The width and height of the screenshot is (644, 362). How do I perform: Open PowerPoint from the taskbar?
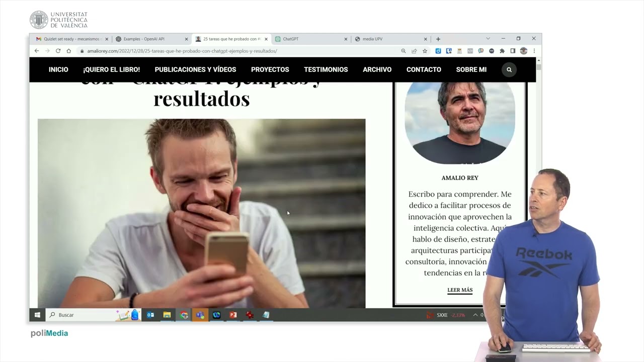pyautogui.click(x=233, y=315)
